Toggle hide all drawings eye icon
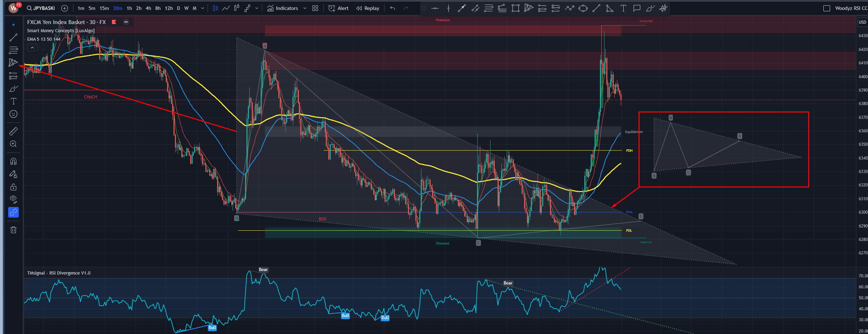The width and height of the screenshot is (868, 334). click(x=13, y=200)
